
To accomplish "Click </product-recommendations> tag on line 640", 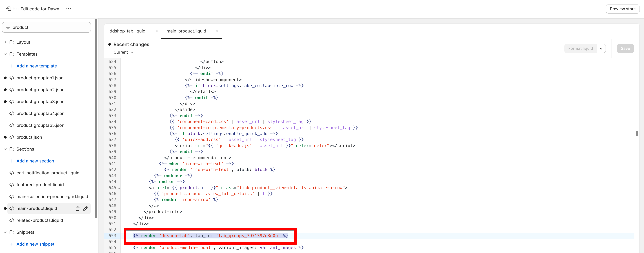I will 198,158.
